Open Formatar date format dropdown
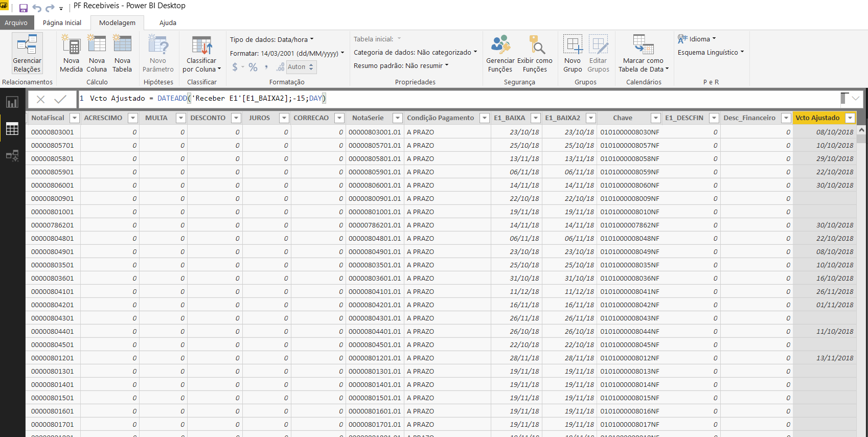The height and width of the screenshot is (437, 868). pos(287,53)
